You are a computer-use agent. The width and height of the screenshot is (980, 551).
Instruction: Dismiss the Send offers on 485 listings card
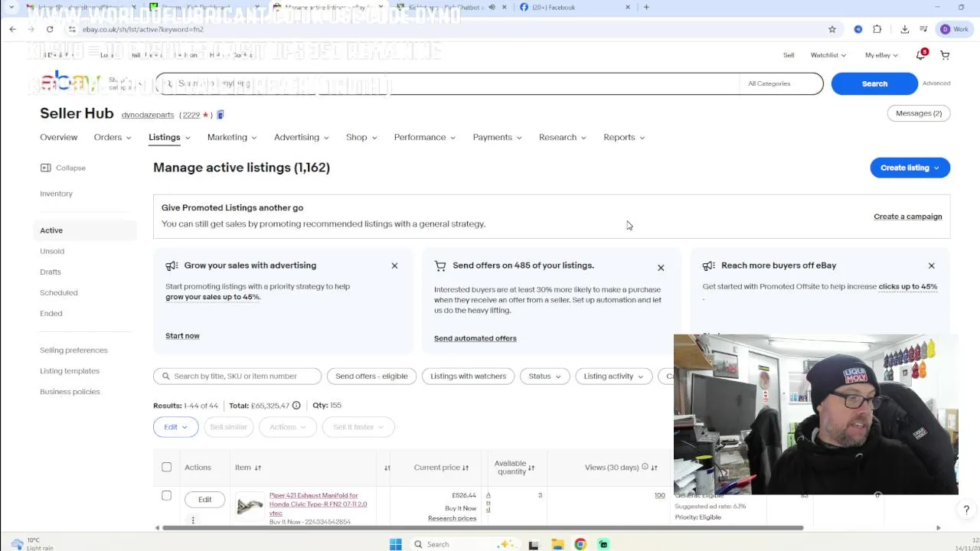click(x=661, y=268)
